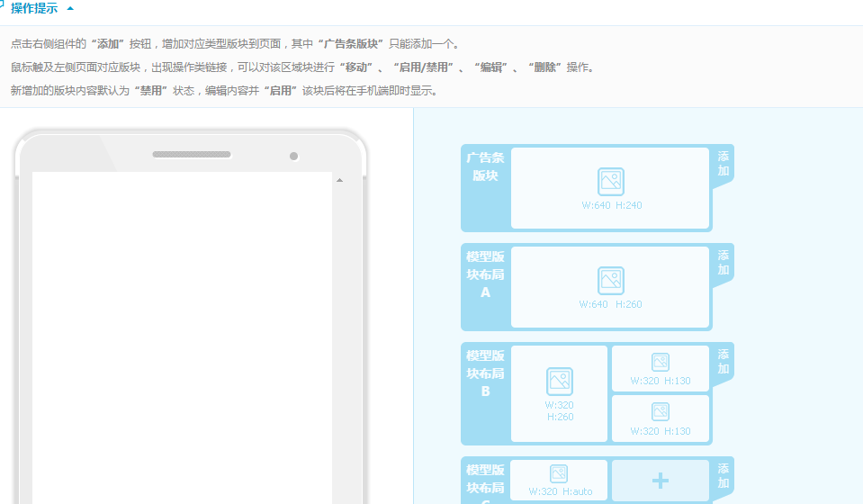863x504 pixels.
Task: Click the 广告条版块 label
Action: tap(485, 166)
